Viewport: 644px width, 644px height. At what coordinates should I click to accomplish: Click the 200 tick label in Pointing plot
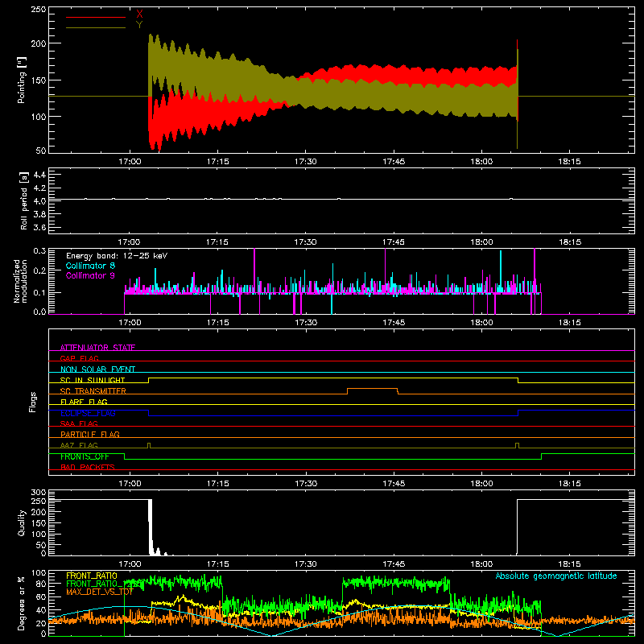coord(38,43)
